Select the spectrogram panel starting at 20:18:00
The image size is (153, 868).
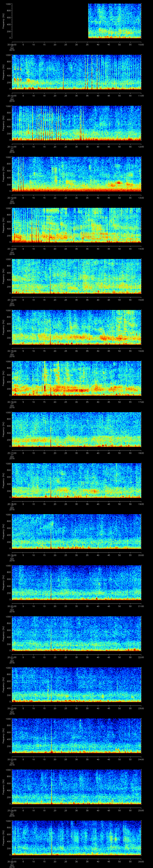point(77,481)
